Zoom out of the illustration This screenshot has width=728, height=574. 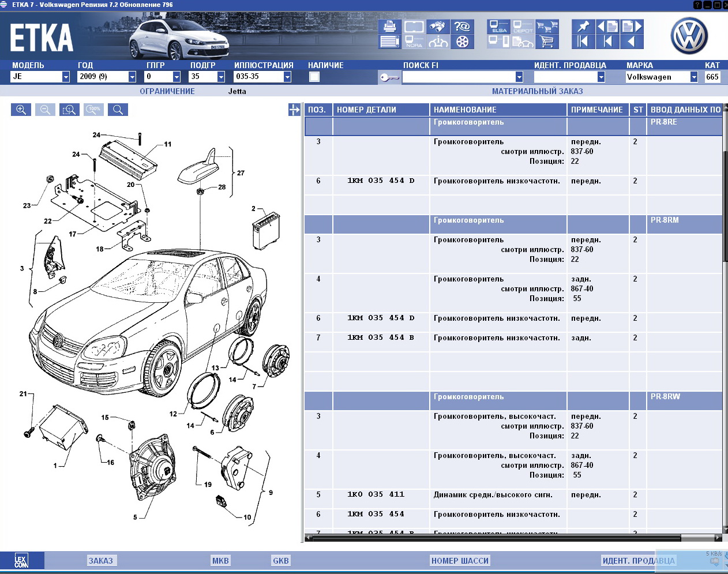click(45, 110)
